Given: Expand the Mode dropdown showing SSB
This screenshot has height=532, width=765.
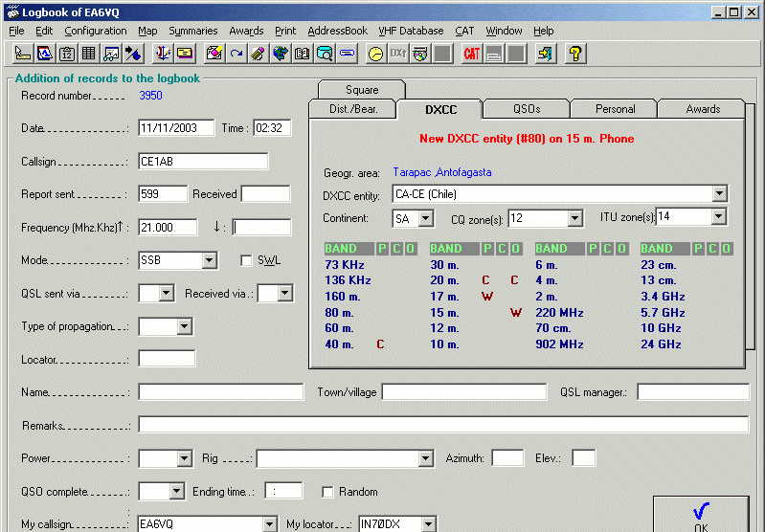Looking at the screenshot, I should (x=209, y=260).
